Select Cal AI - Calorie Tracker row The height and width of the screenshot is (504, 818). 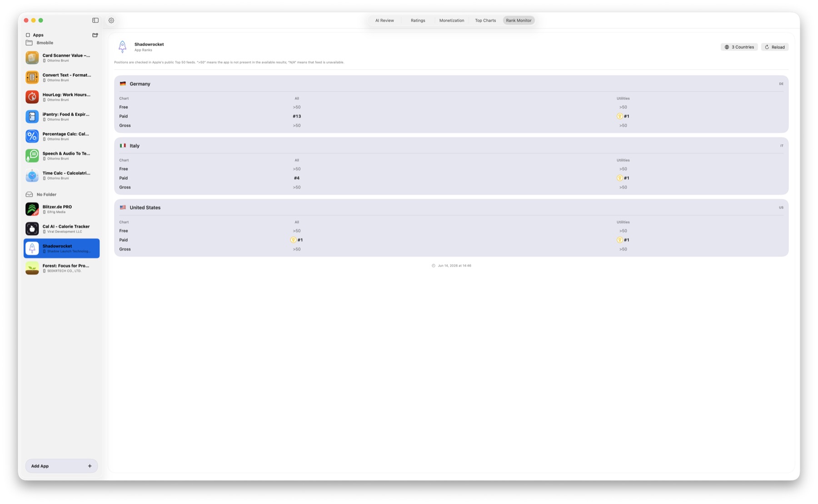click(61, 228)
